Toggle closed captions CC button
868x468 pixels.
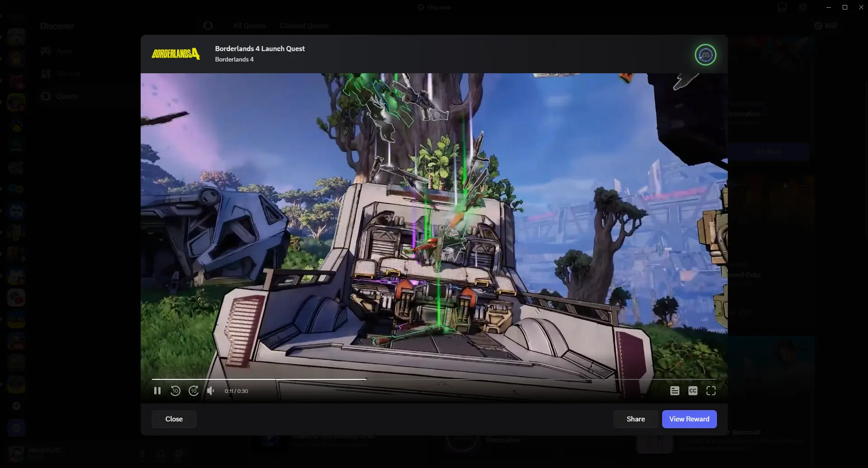click(693, 391)
